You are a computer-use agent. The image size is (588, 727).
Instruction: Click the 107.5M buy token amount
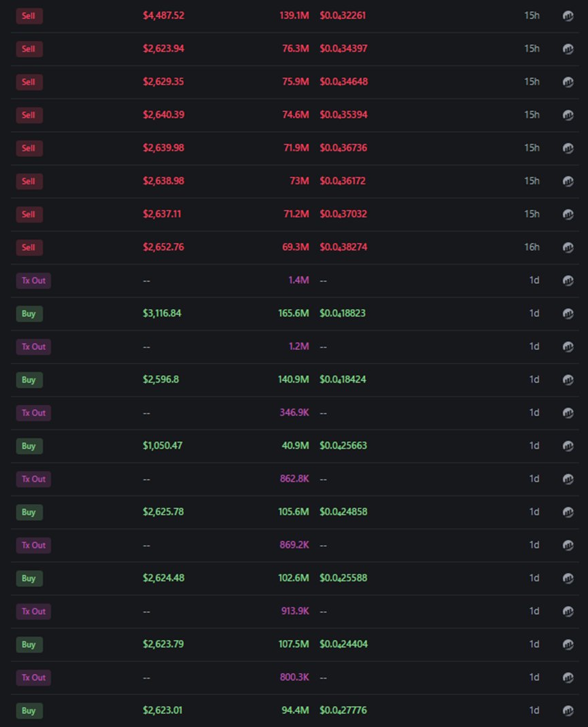(294, 644)
